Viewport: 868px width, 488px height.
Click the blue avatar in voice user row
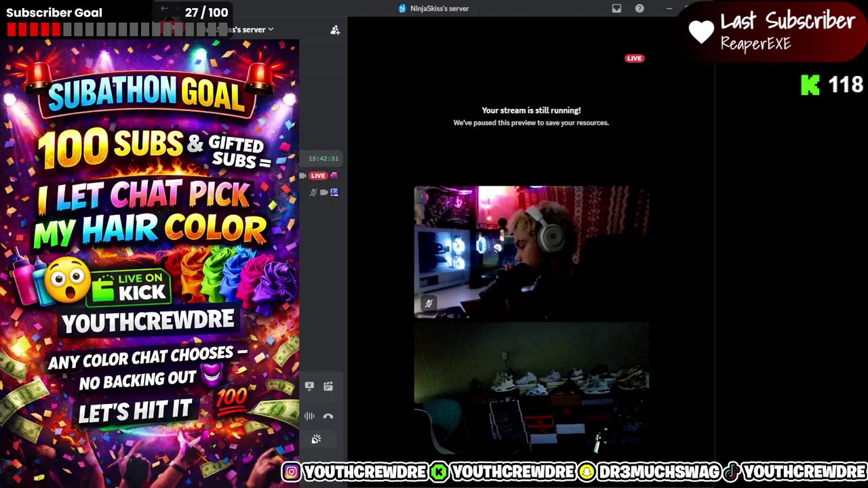pos(334,192)
